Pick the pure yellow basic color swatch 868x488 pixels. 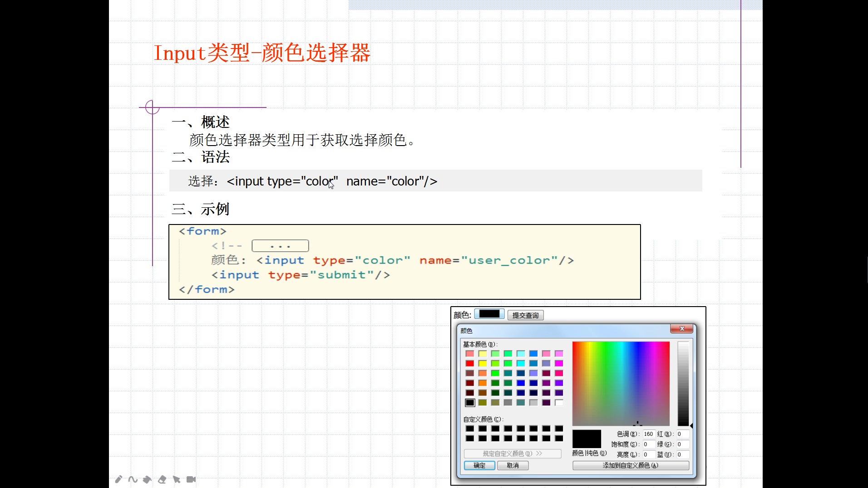point(483,363)
